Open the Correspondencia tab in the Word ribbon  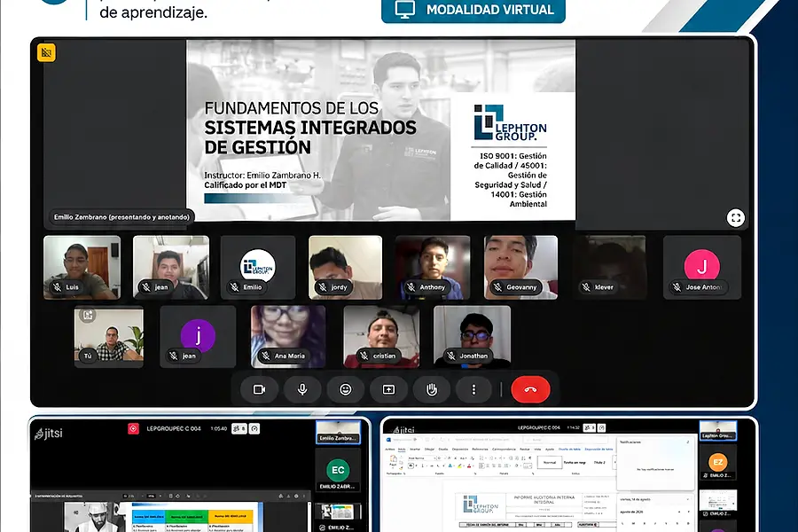504,449
